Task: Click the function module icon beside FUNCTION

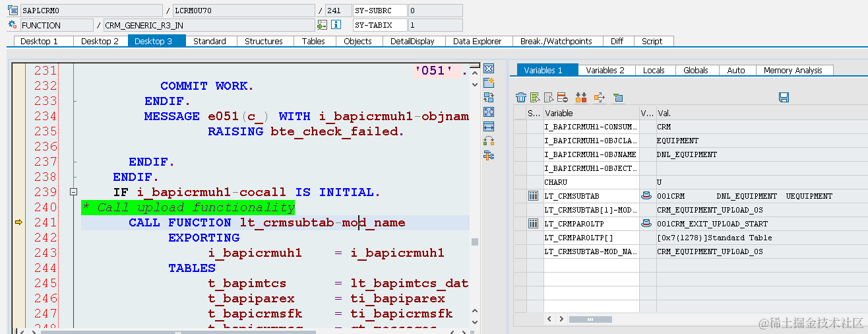Action: 13,25
